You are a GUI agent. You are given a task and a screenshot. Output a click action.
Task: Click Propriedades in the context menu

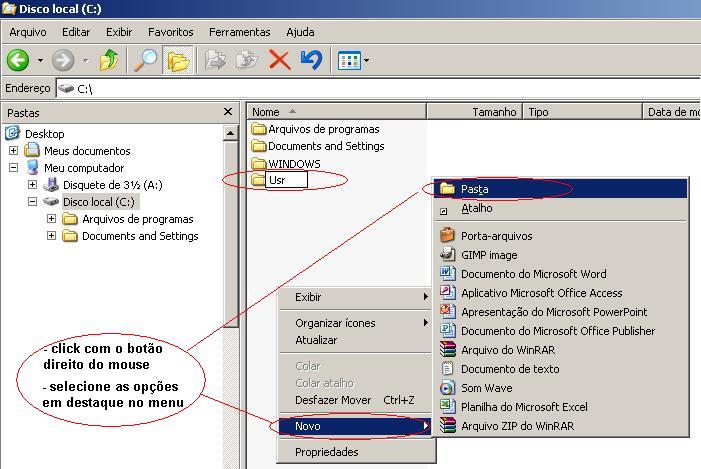click(326, 452)
